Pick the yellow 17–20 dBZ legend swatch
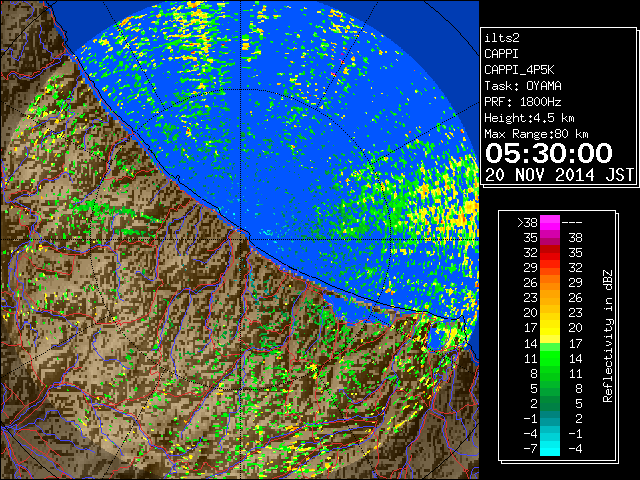 pos(550,328)
